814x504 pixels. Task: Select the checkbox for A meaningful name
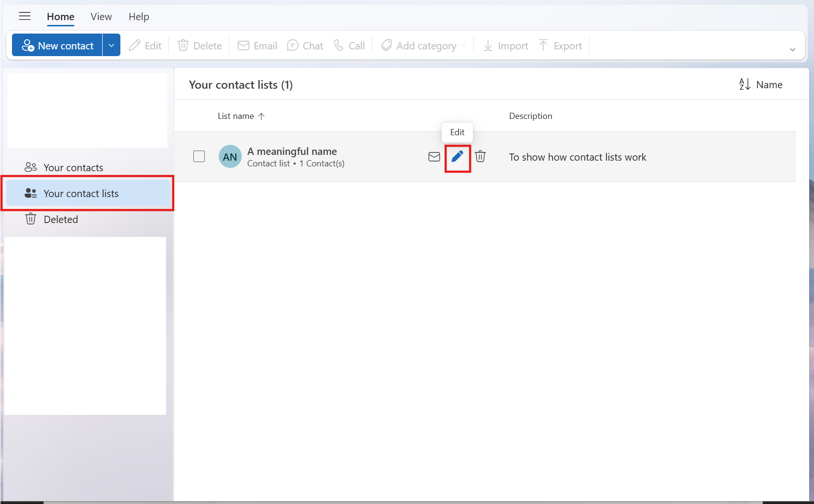click(x=199, y=156)
